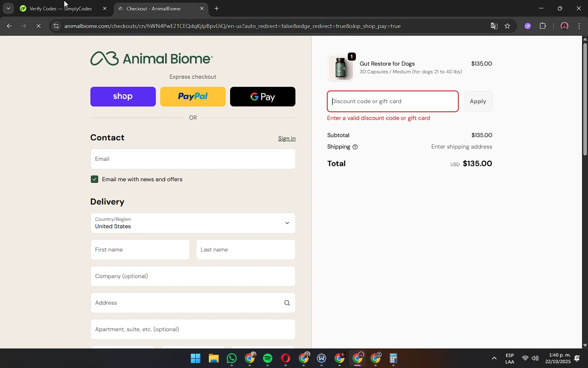
Task: Open the Wi-Fi network settings
Action: [x=525, y=358]
